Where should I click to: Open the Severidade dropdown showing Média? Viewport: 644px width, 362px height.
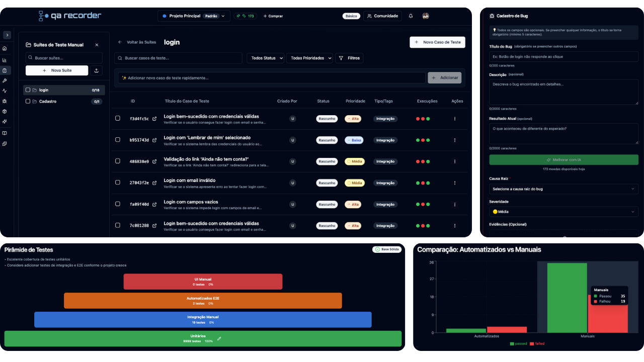click(563, 212)
